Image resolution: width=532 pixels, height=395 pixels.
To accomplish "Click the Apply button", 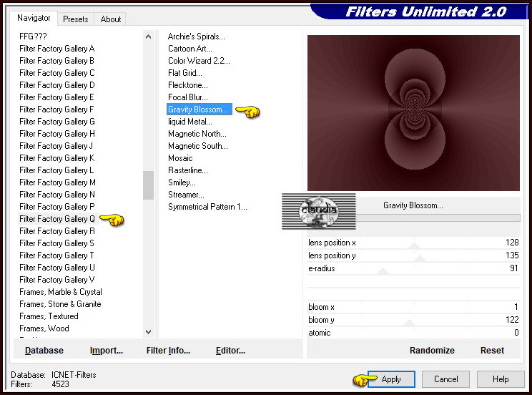I will (391, 379).
